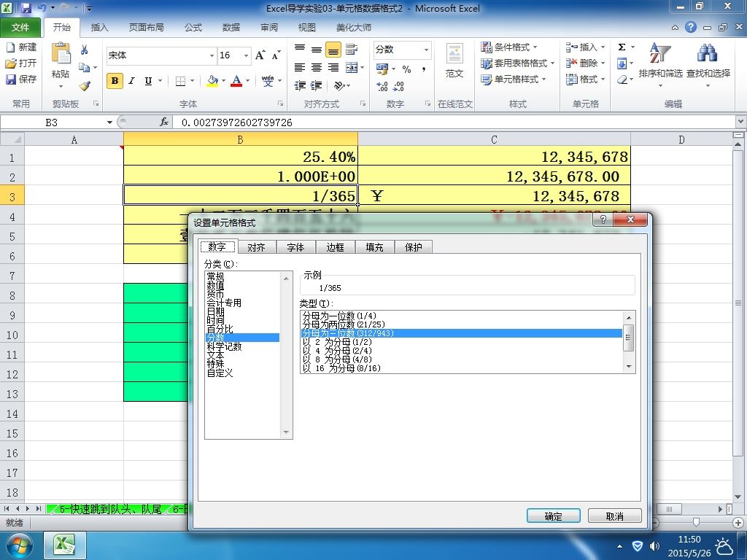Click the Decrease Font Size icon
747x560 pixels.
pos(276,55)
